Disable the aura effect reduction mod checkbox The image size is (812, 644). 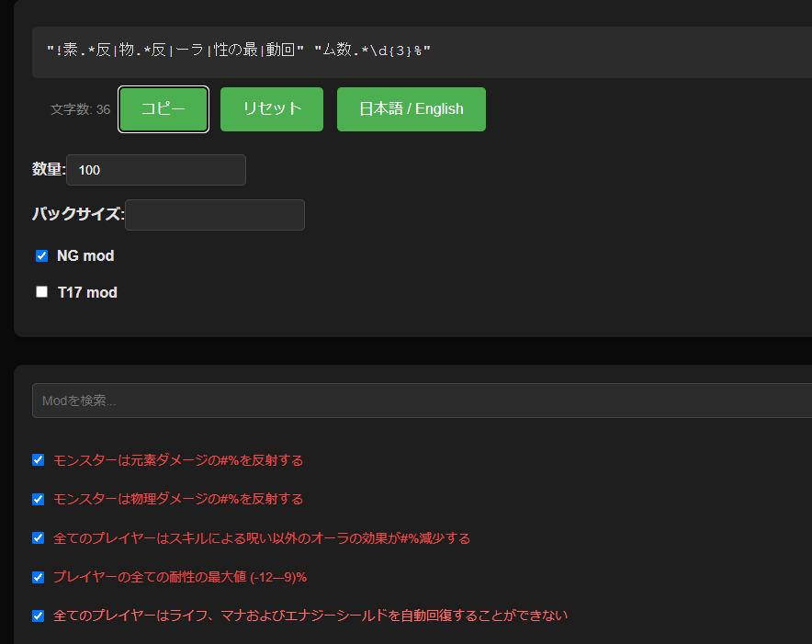coord(38,538)
